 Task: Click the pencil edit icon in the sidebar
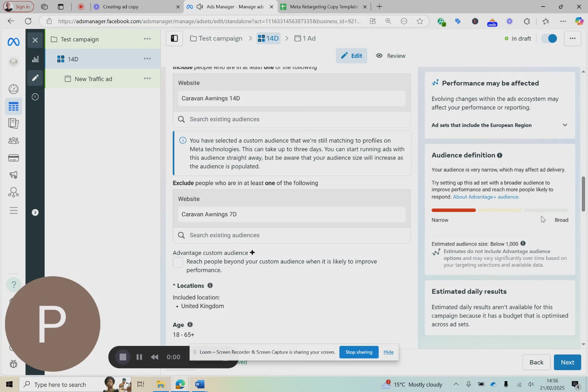coord(35,78)
